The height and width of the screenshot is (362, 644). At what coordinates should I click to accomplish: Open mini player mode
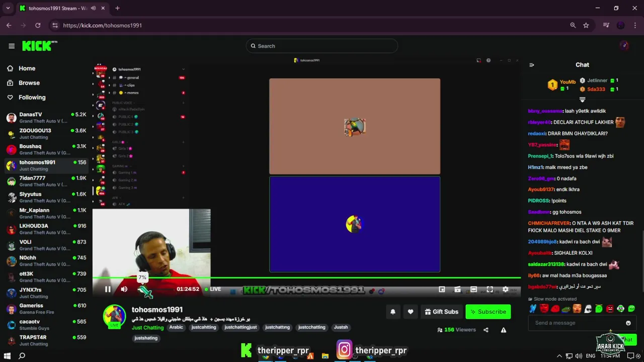tap(442, 289)
